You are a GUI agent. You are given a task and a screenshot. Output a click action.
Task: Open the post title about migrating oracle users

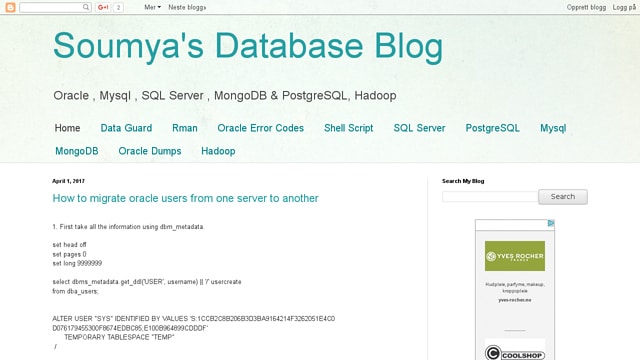pyautogui.click(x=185, y=198)
